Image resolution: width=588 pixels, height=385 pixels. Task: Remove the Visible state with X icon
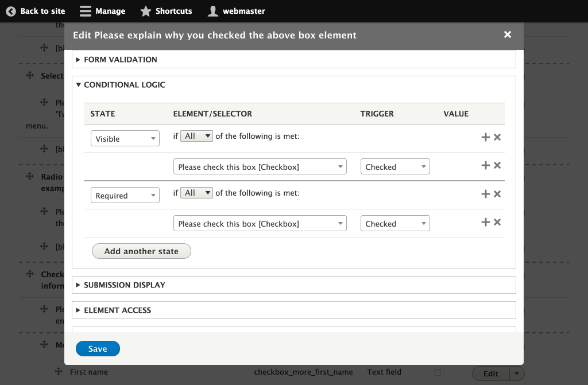[497, 137]
